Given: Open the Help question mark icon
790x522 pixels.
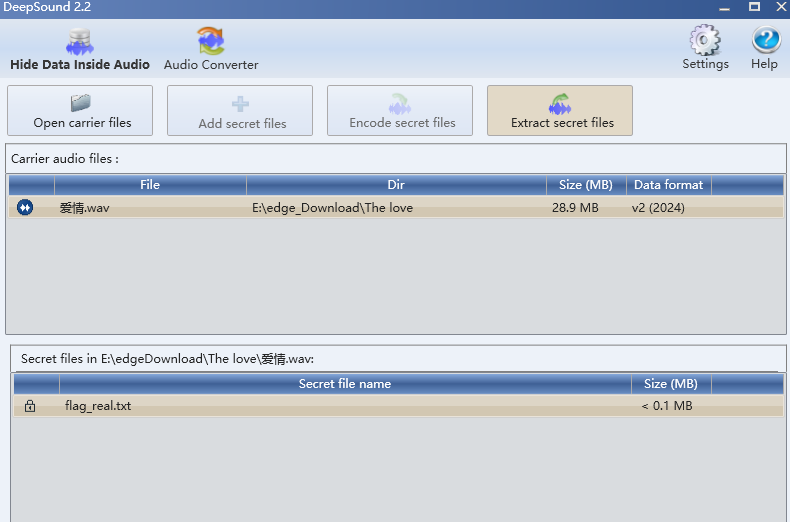Looking at the screenshot, I should (765, 40).
